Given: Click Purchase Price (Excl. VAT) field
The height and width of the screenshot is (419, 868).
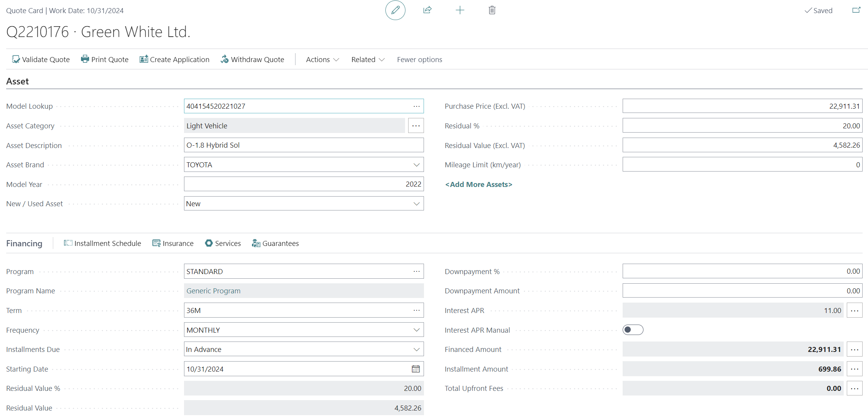Looking at the screenshot, I should [742, 106].
